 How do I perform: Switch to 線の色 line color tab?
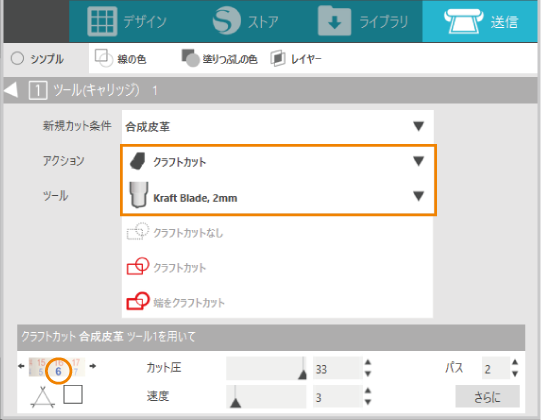120,59
